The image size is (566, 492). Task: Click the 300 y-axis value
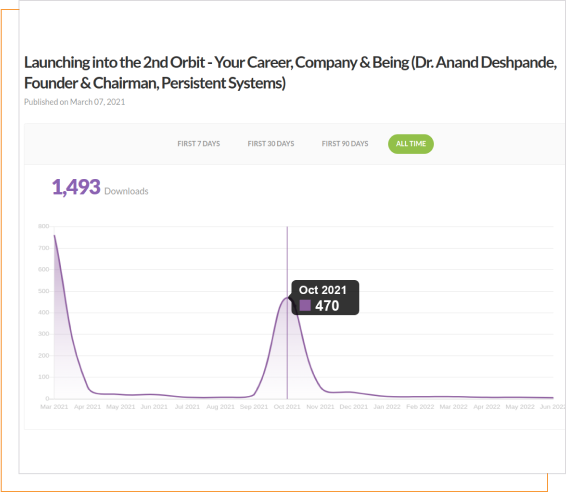tap(44, 334)
